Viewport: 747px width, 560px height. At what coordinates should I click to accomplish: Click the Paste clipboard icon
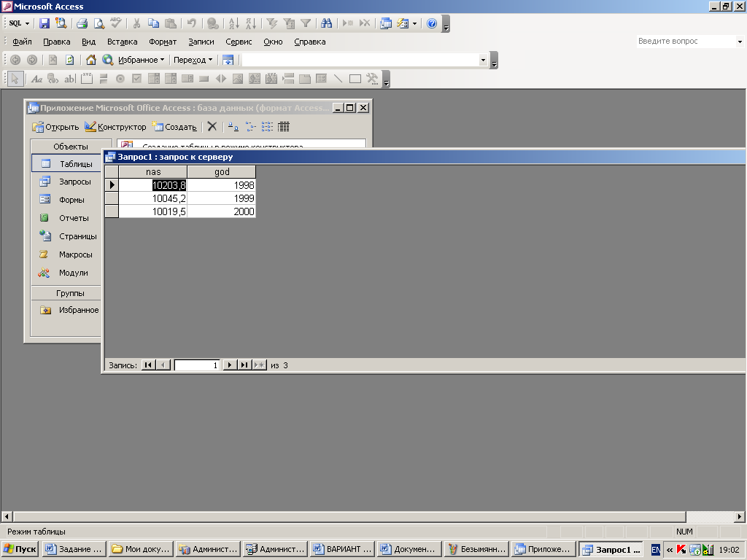coord(171,23)
